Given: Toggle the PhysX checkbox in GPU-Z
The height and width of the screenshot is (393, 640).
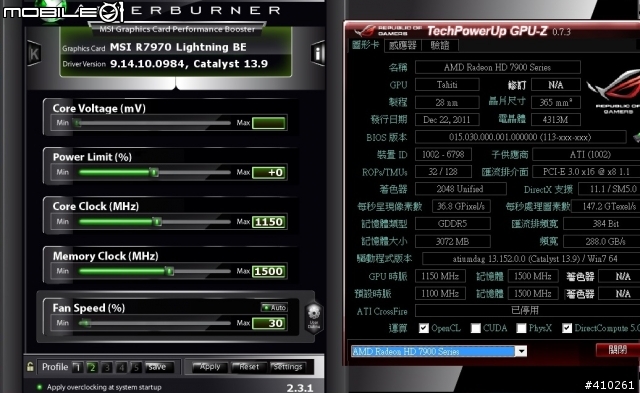Looking at the screenshot, I should point(521,328).
